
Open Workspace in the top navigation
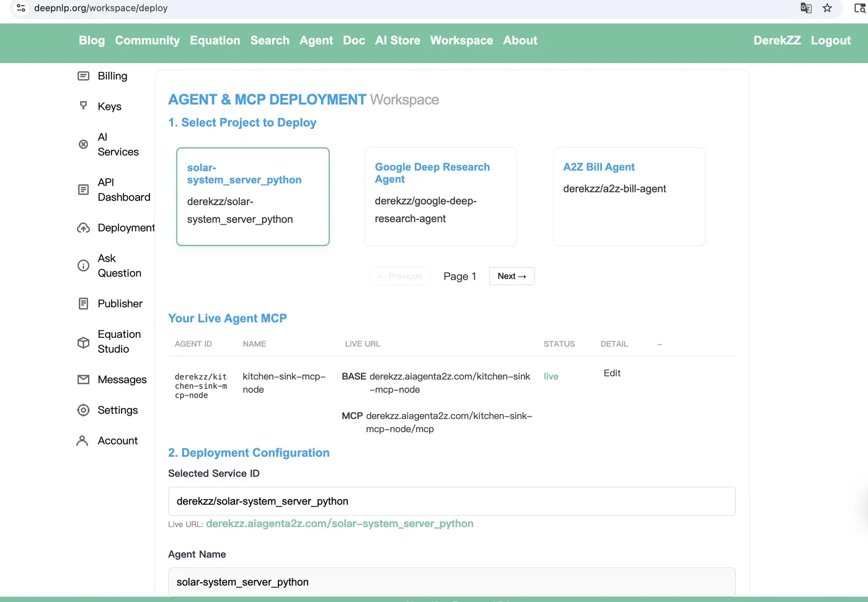point(461,40)
